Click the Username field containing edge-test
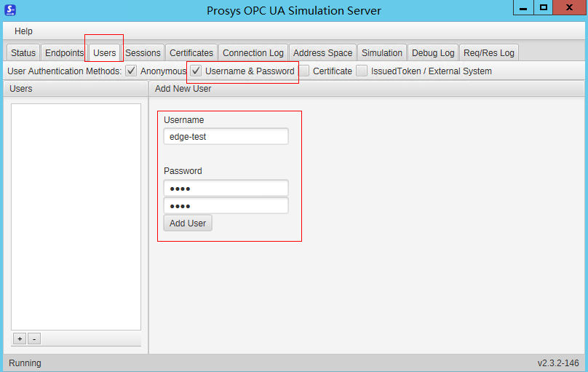Viewport: 588px width, 372px height. 226,137
